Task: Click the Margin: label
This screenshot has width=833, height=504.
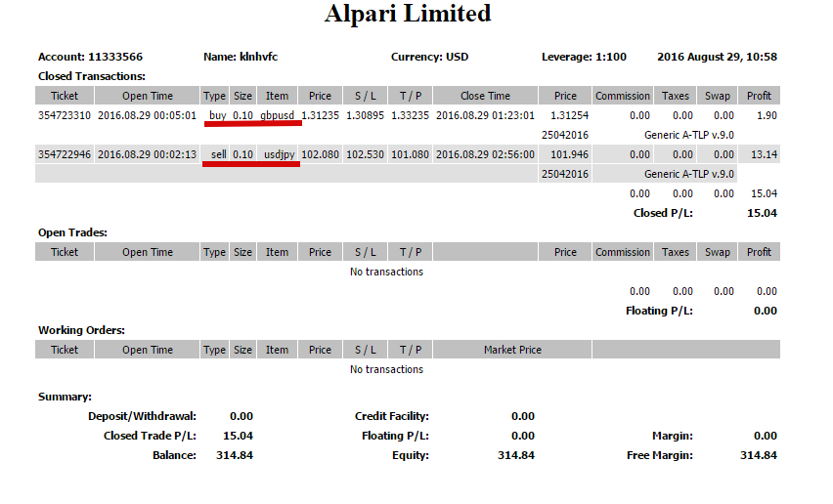Action: point(673,436)
